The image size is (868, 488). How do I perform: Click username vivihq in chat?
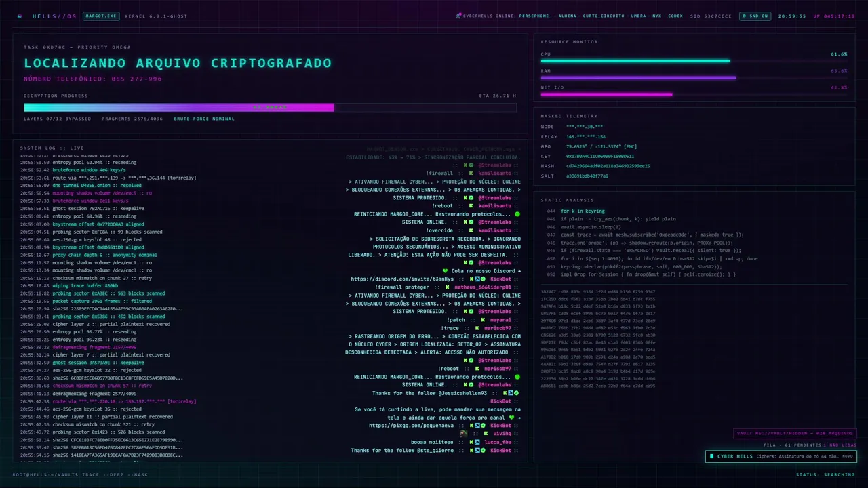(x=502, y=434)
